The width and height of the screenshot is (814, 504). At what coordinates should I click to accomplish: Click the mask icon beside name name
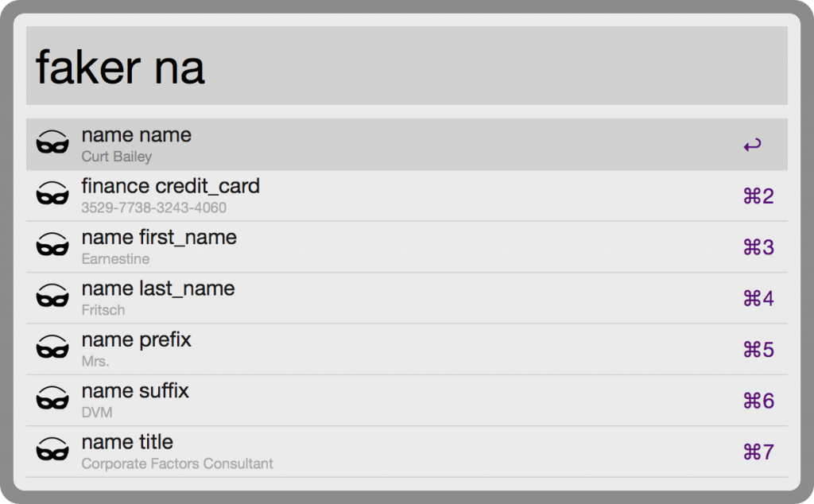click(52, 144)
